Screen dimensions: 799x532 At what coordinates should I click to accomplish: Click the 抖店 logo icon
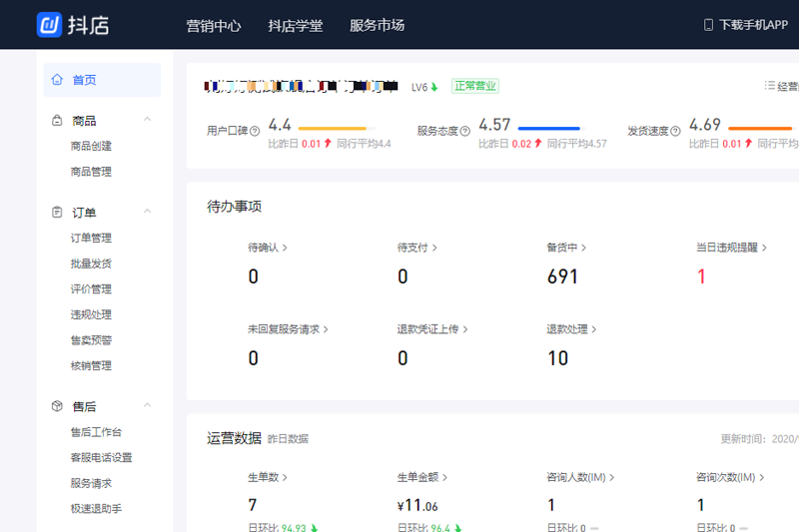[49, 25]
